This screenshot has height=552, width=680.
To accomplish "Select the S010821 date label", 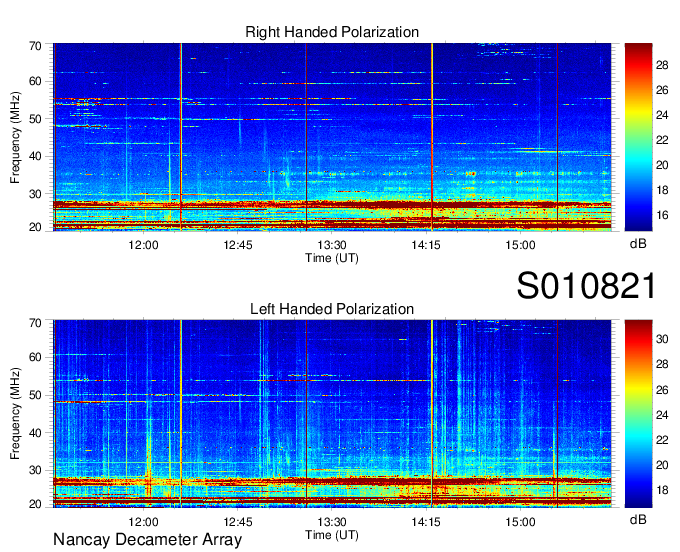I will [x=586, y=286].
